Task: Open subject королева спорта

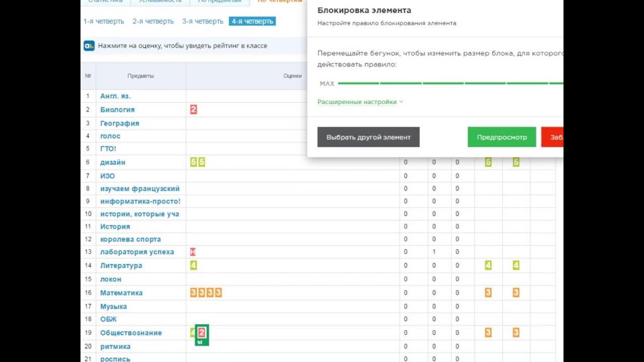Action: 130,239
